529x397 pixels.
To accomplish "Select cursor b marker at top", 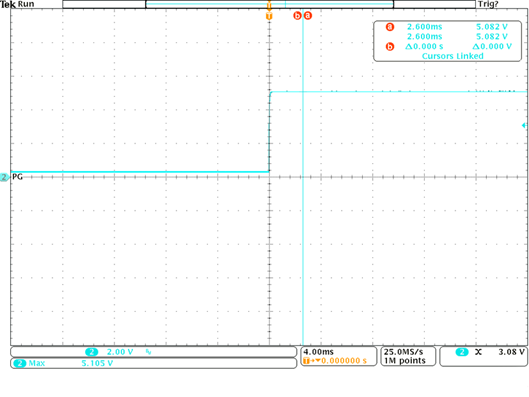I will (x=297, y=16).
